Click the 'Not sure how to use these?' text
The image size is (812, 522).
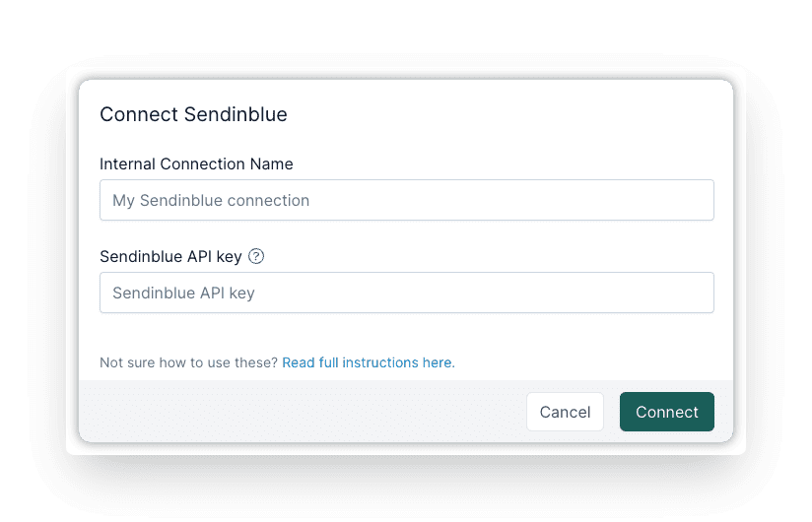(x=189, y=362)
